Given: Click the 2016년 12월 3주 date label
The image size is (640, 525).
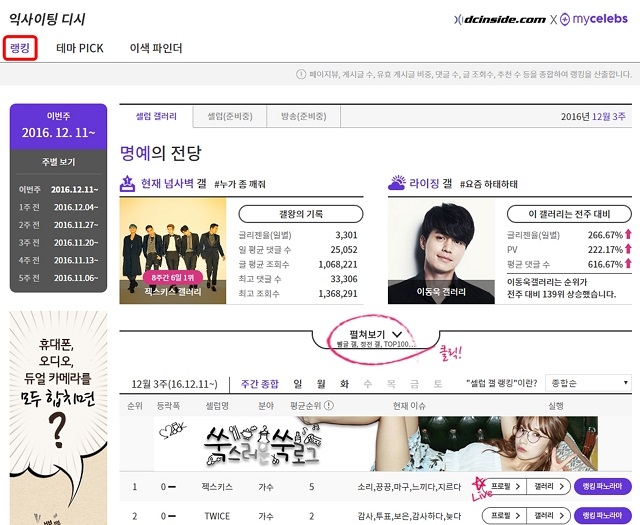Looking at the screenshot, I should point(593,116).
